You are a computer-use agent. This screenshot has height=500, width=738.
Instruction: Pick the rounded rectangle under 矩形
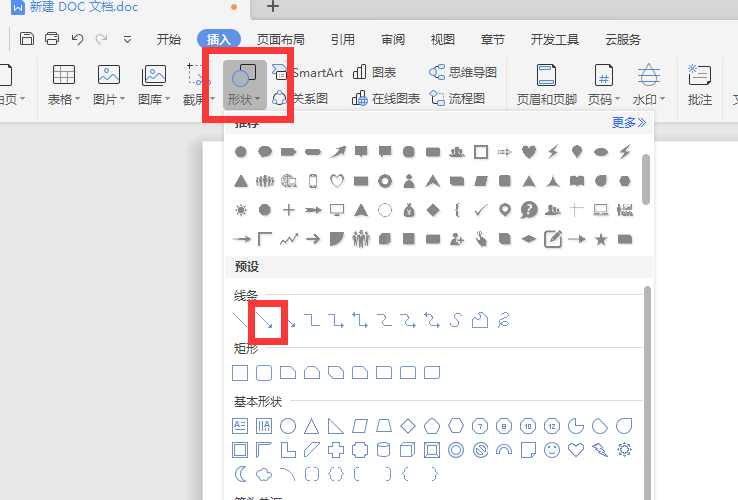[x=264, y=373]
